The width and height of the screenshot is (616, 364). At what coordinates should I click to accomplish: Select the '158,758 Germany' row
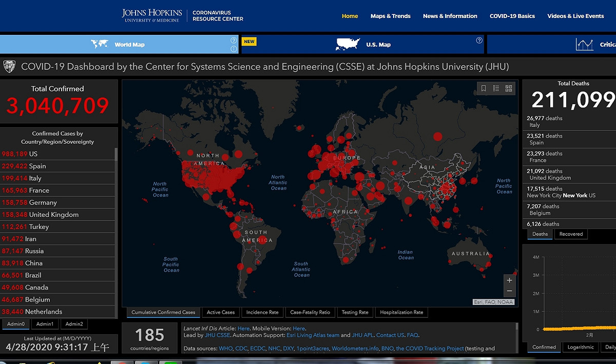pos(57,202)
